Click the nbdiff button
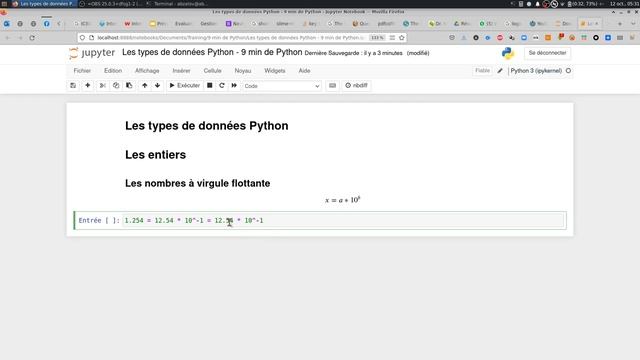Screen dimensions: 640x360 pyautogui.click(x=356, y=86)
